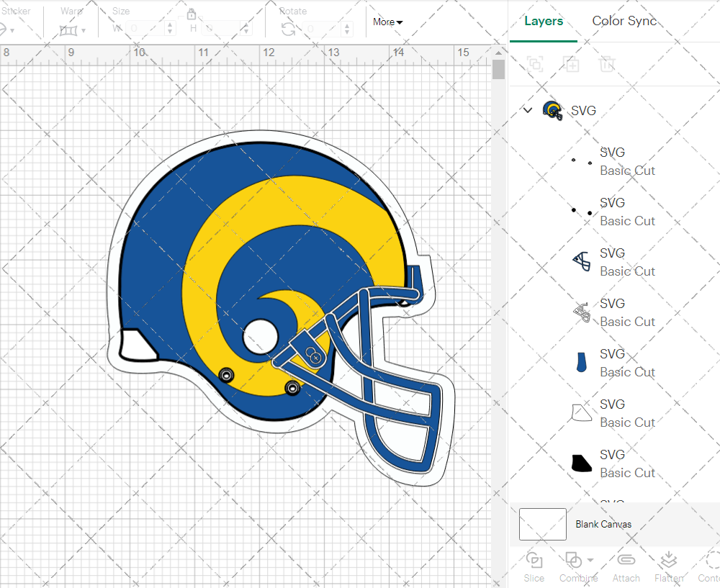
Task: Click the Width size input field
Action: [145, 29]
